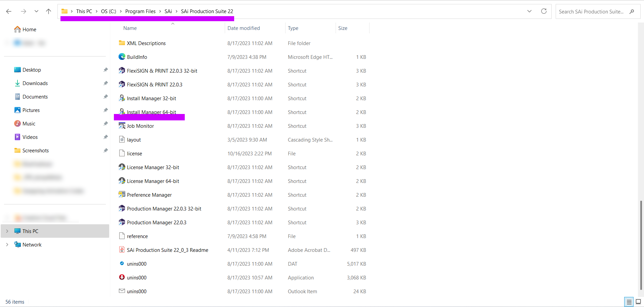Click folder icon in address bar

pos(65,11)
